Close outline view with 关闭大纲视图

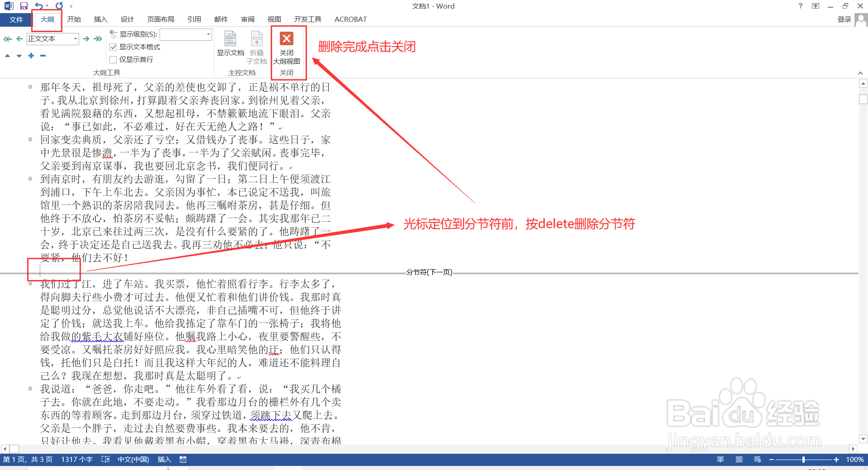287,48
